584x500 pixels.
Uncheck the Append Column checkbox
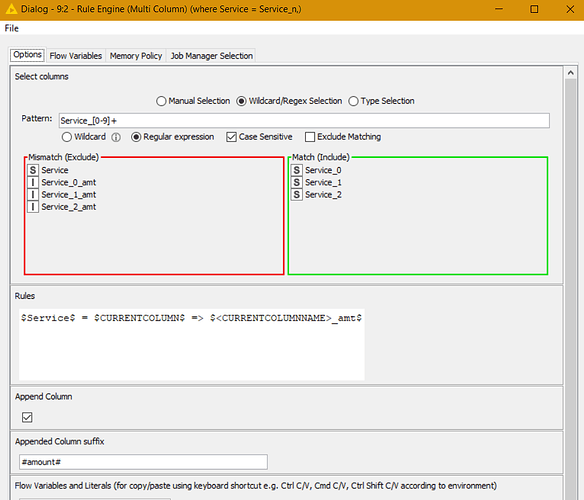27,417
